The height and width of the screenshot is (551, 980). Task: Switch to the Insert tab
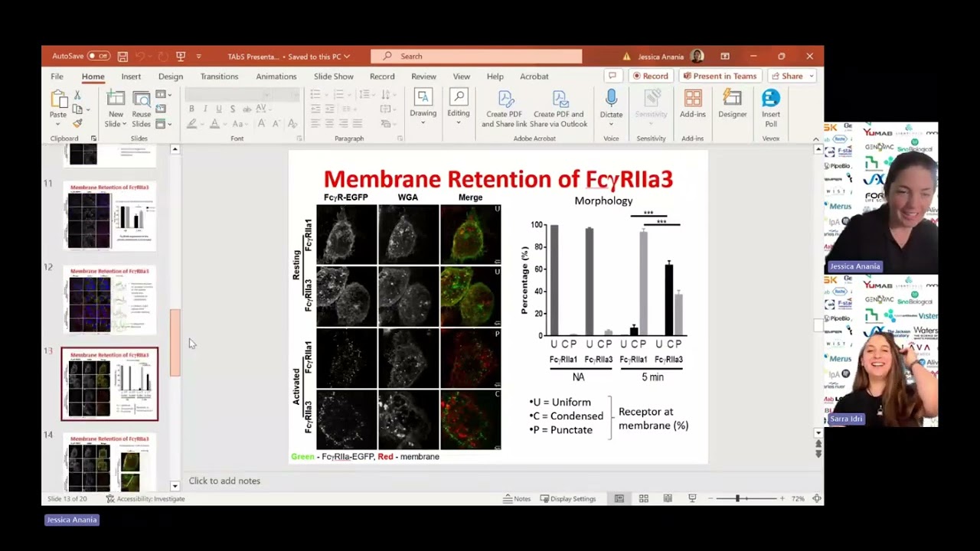(x=131, y=77)
